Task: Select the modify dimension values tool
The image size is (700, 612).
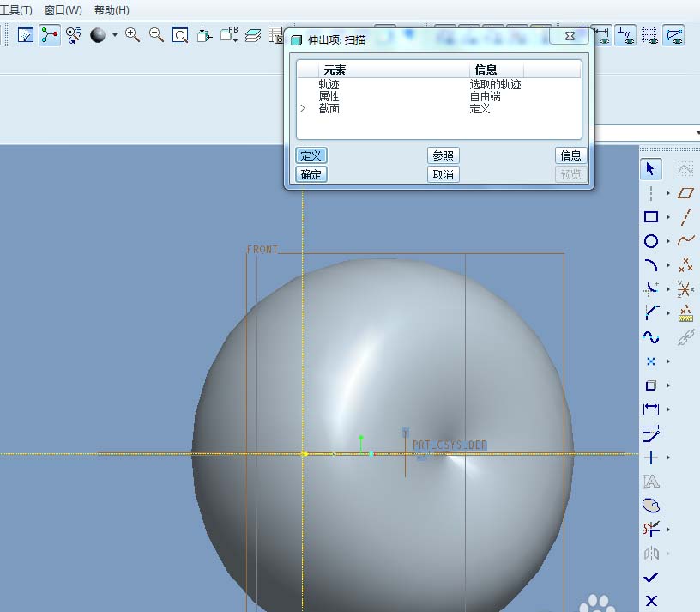Action: (x=651, y=433)
